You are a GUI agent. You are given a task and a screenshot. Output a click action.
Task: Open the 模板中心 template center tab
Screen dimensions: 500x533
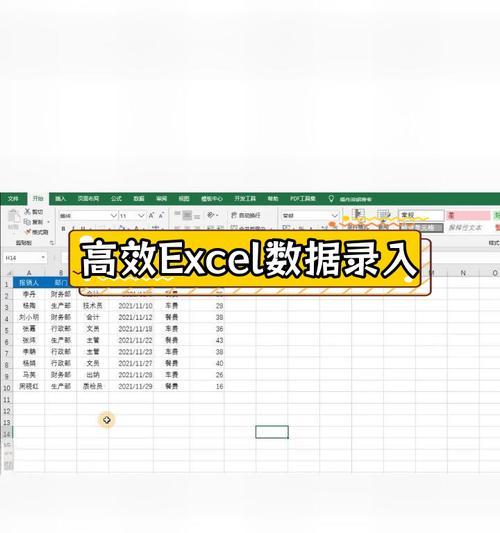[x=212, y=199]
